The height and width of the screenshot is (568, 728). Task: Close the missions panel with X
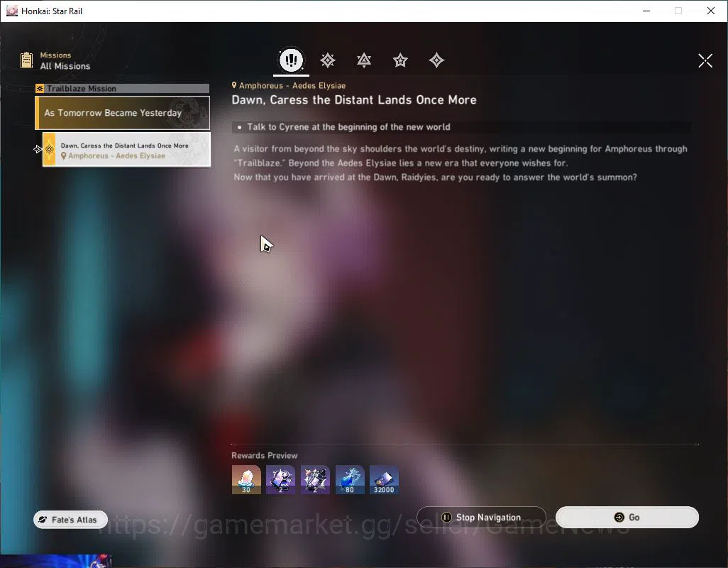point(705,60)
